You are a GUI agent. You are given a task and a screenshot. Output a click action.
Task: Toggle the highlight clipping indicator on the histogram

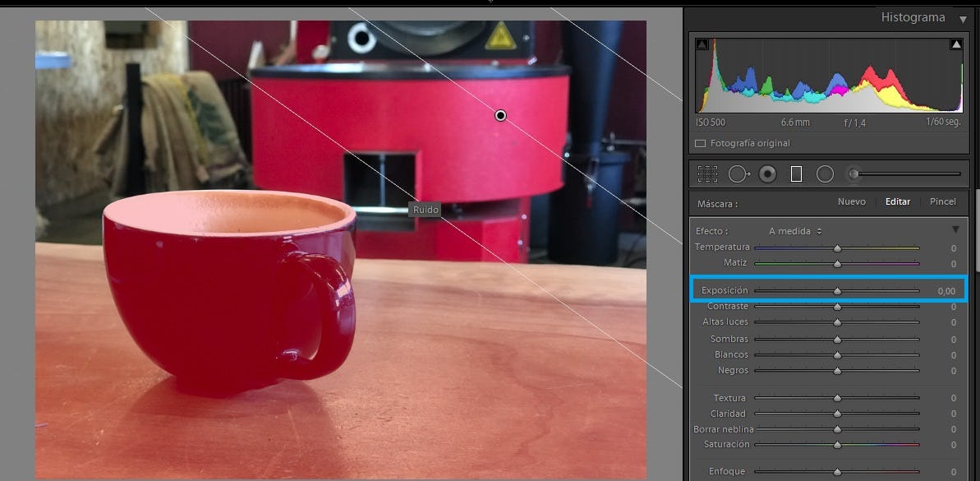tap(956, 43)
